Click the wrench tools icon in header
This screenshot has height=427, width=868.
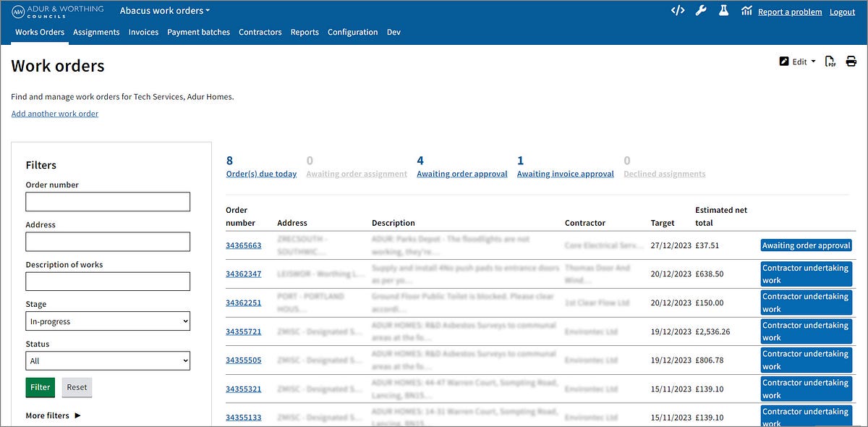coord(701,11)
